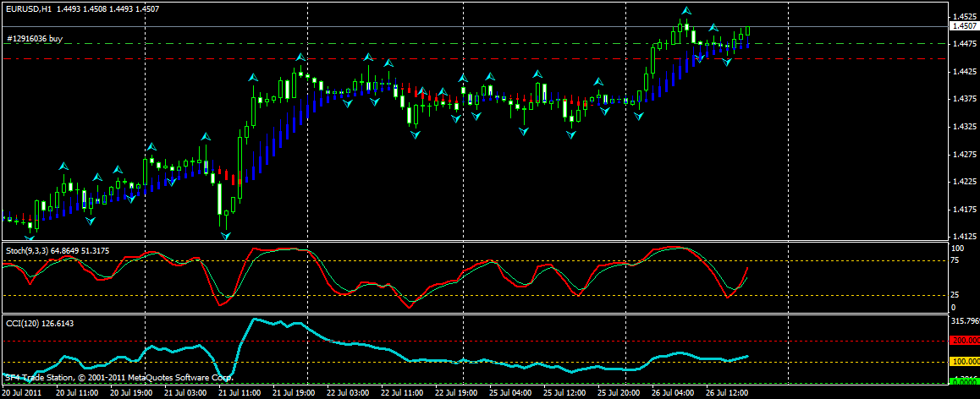
Task: Select the highest fractal arrow above the chart peak
Action: pyautogui.click(x=687, y=11)
